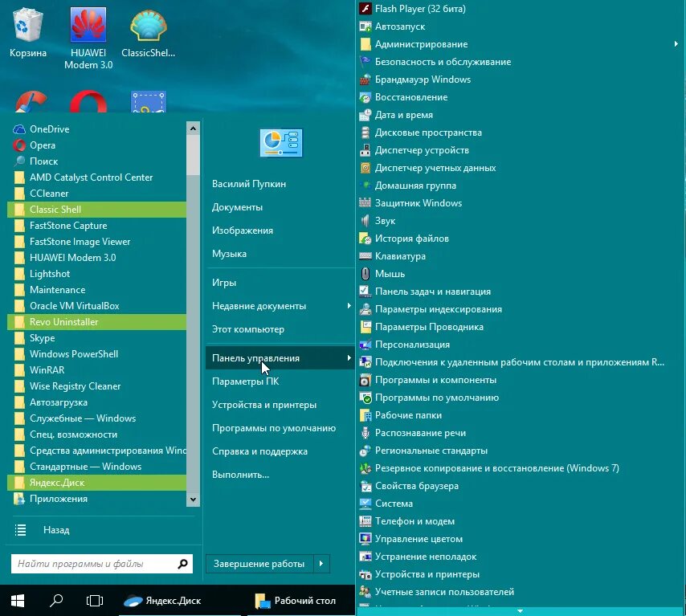Open the Дата и время icon
The width and height of the screenshot is (686, 616).
(365, 115)
